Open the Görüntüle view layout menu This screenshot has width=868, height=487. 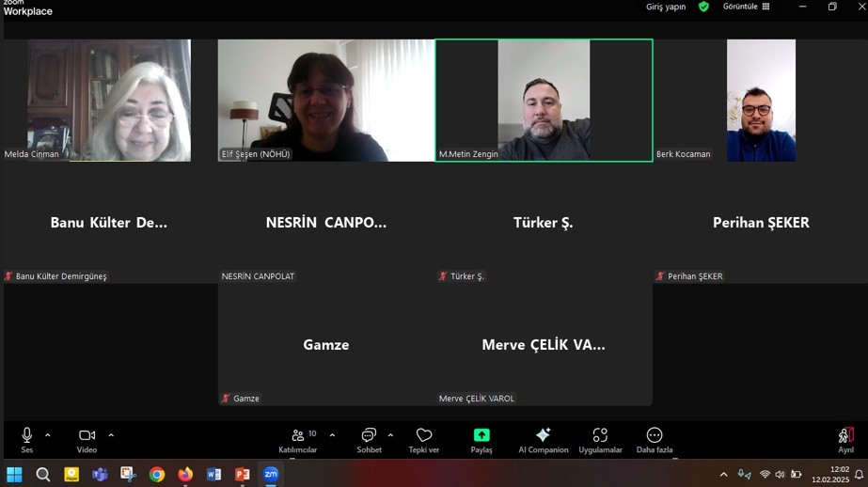click(746, 7)
